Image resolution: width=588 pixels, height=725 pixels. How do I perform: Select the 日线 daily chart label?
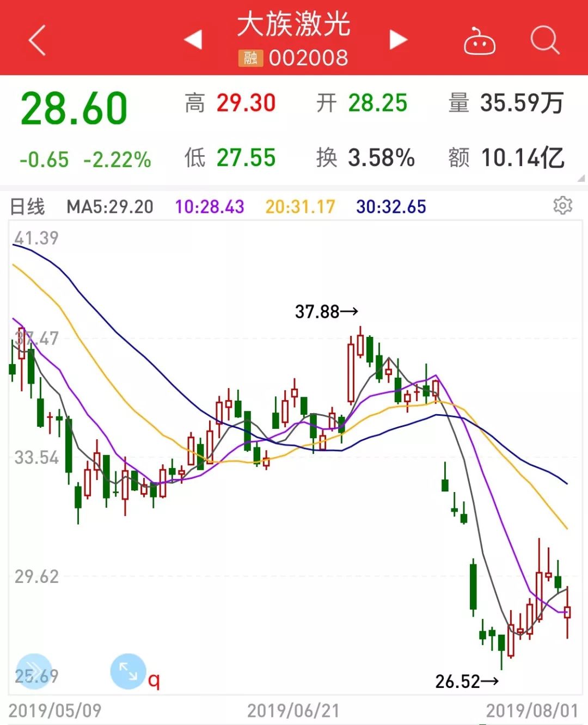pos(27,207)
